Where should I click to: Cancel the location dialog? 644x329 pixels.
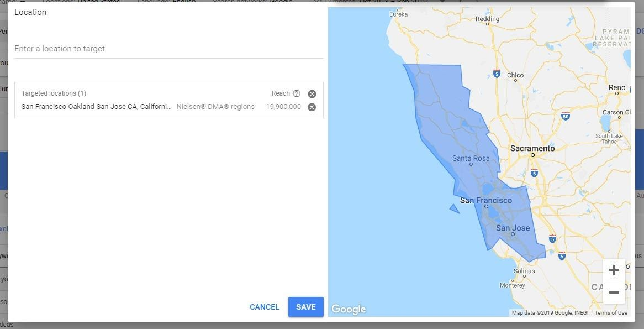[265, 307]
